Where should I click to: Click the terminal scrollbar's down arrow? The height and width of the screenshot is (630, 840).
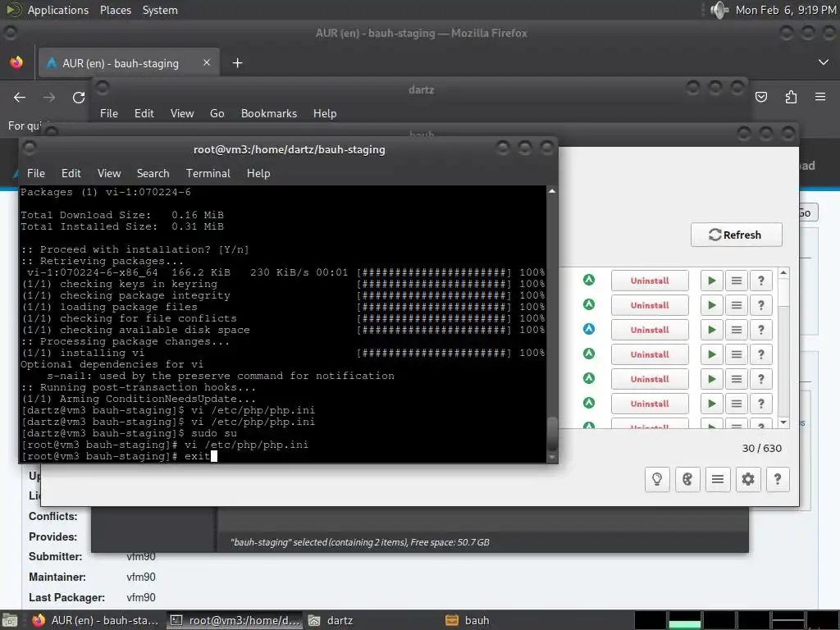pyautogui.click(x=552, y=458)
